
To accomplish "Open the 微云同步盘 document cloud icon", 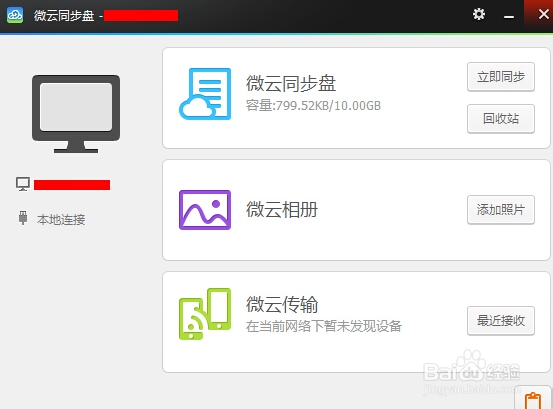I will coord(205,94).
